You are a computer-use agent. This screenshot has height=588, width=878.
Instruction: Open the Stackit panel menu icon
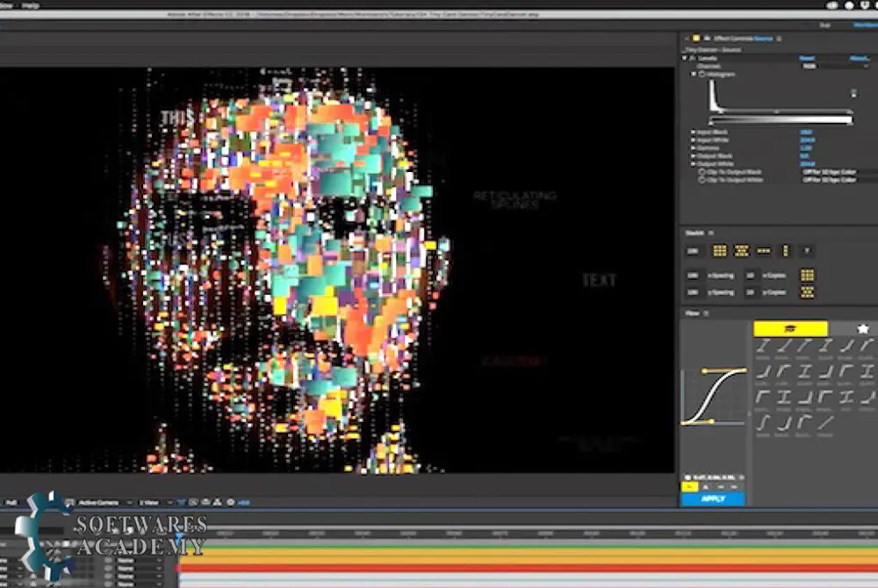[711, 233]
